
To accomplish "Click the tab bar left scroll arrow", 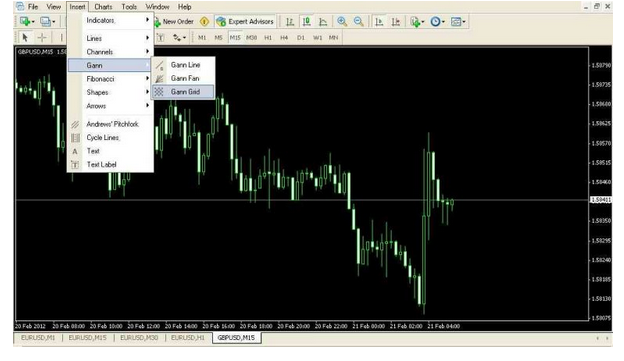I will pyautogui.click(x=597, y=338).
